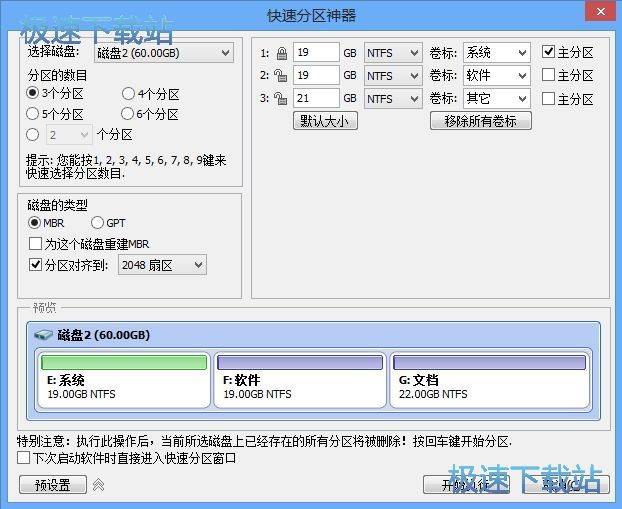622x509 pixels.
Task: Open NTFS file system dropdown for partition 1
Action: point(392,53)
